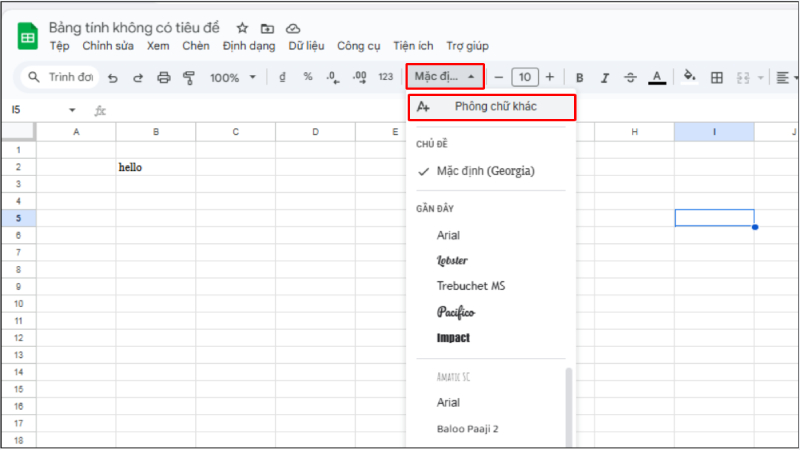800x450 pixels.
Task: Click the move to folder icon
Action: pos(267,29)
